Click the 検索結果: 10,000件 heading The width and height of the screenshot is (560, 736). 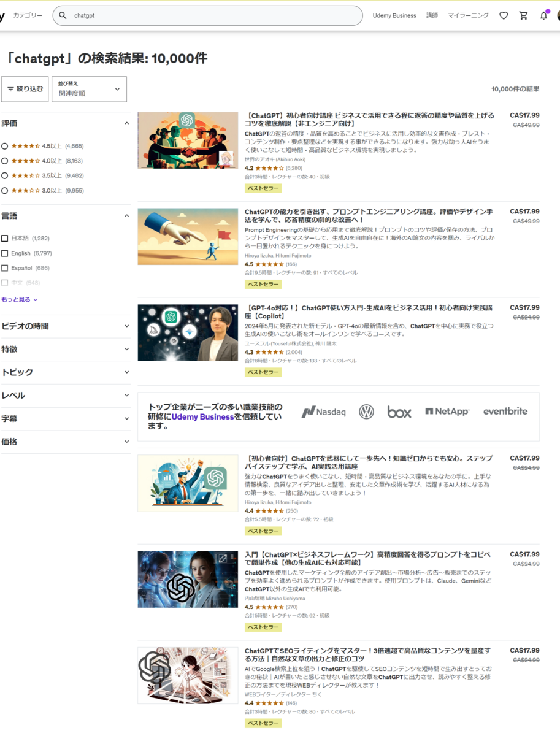[x=107, y=58]
